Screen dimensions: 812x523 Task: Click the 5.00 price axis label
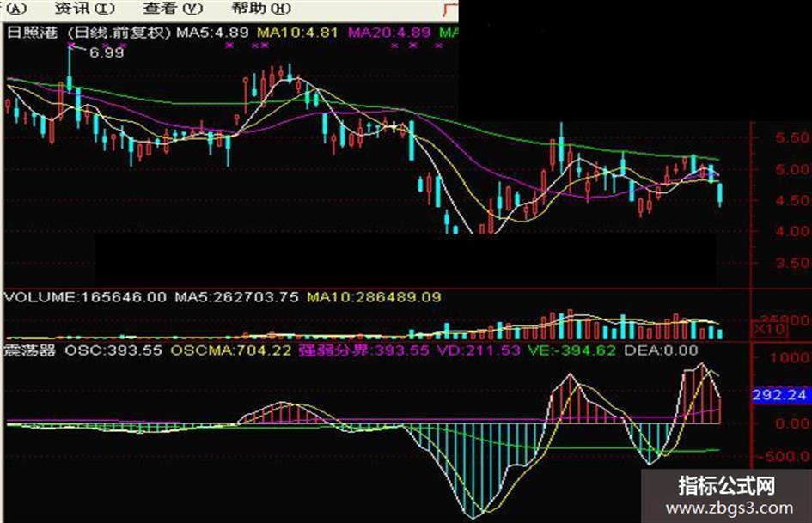tap(791, 169)
